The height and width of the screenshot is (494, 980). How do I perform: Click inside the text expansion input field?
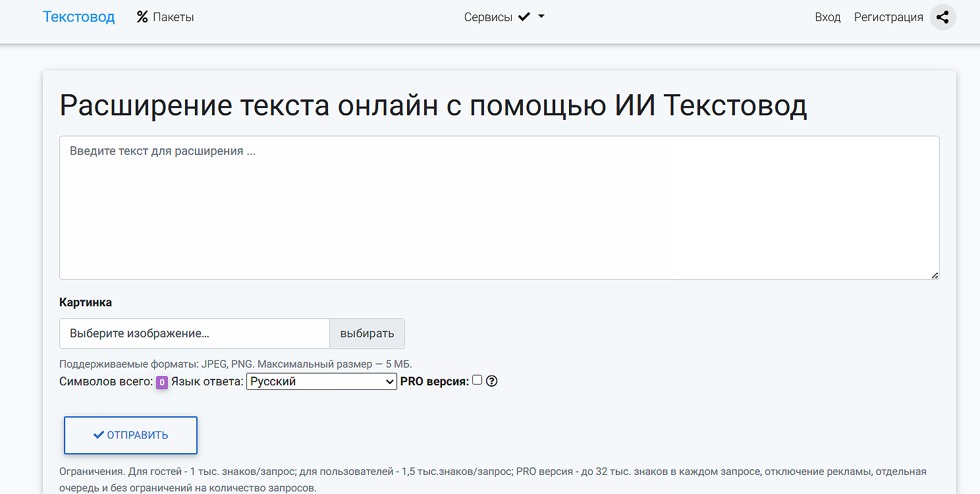coord(499,207)
